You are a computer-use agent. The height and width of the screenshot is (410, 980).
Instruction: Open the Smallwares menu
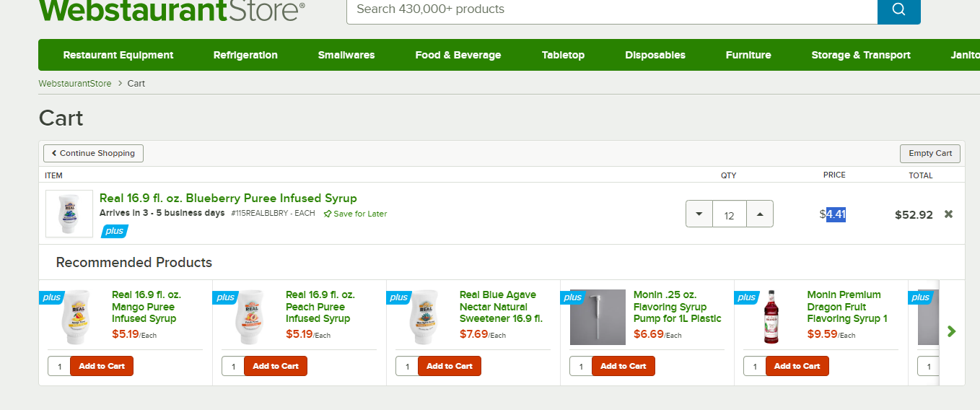pos(346,55)
